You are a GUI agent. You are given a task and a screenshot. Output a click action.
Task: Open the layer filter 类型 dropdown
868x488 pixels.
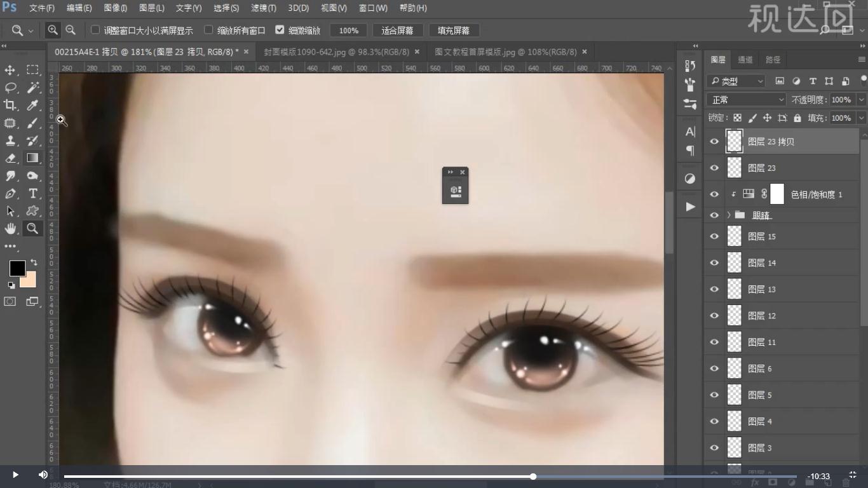click(x=737, y=81)
